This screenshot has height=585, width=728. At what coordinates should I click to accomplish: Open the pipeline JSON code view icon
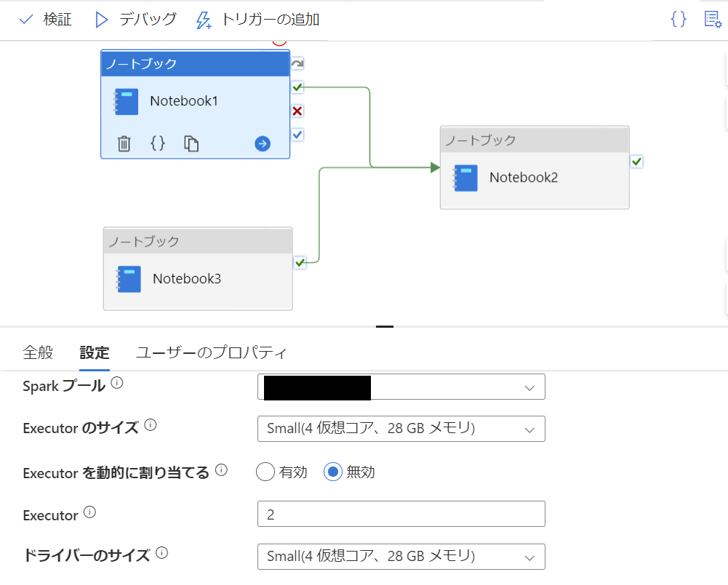click(679, 19)
